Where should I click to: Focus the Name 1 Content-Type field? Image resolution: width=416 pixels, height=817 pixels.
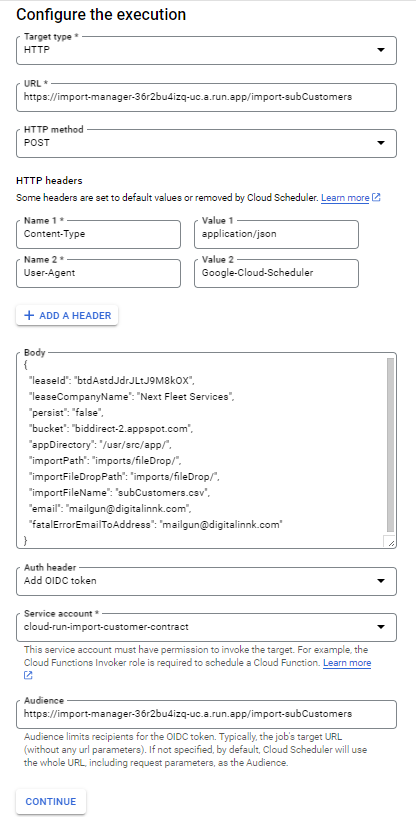[x=99, y=234]
